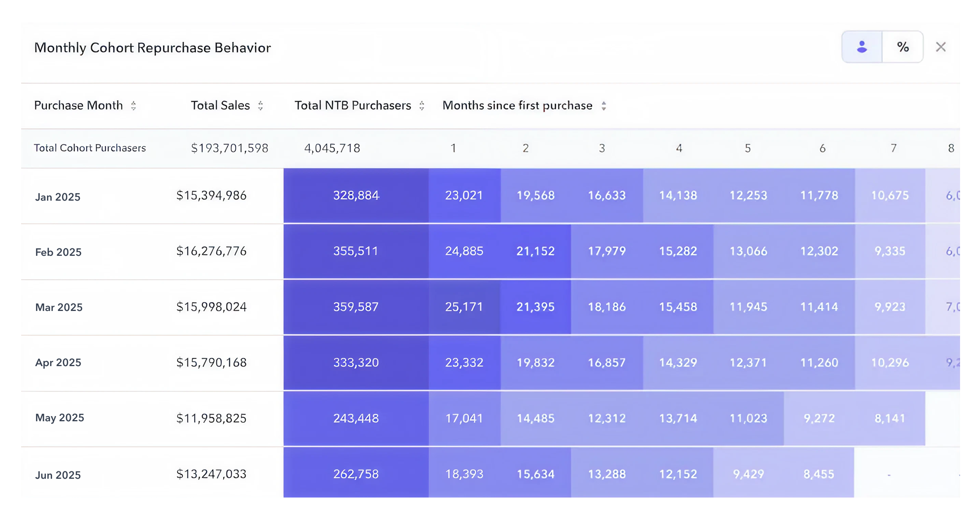
Task: Sort by Purchase Month arrows icon
Action: (133, 106)
